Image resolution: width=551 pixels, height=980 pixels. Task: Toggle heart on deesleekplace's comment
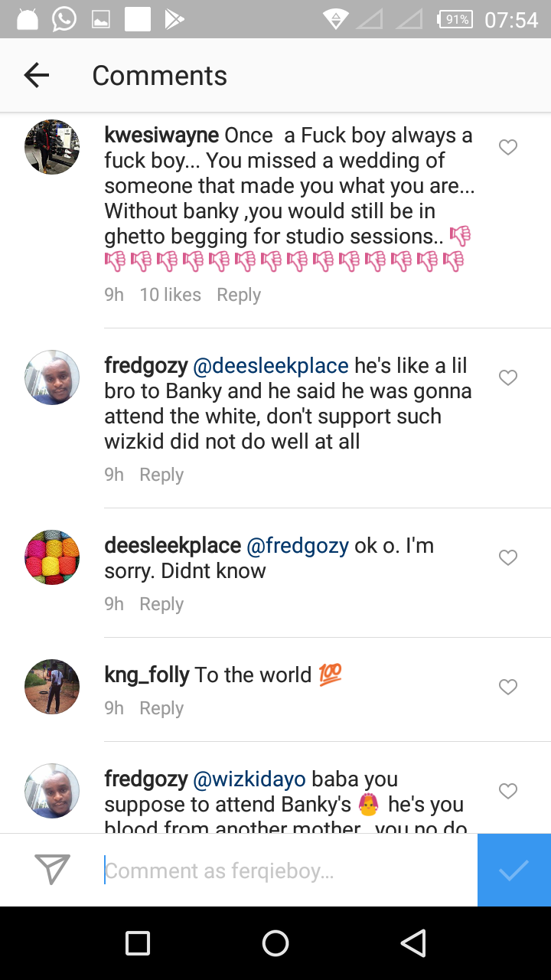pos(508,557)
